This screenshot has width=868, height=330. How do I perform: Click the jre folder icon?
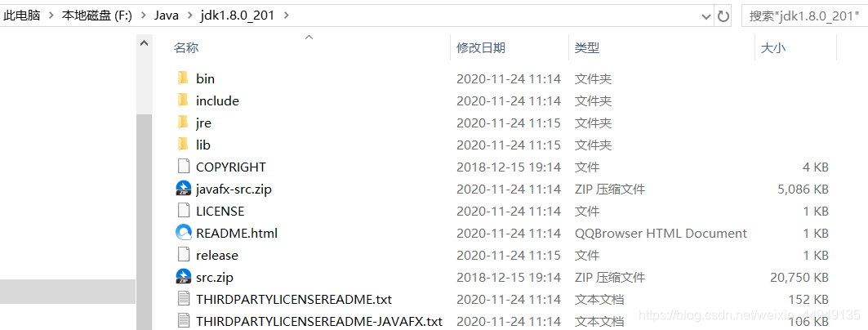[x=183, y=123]
